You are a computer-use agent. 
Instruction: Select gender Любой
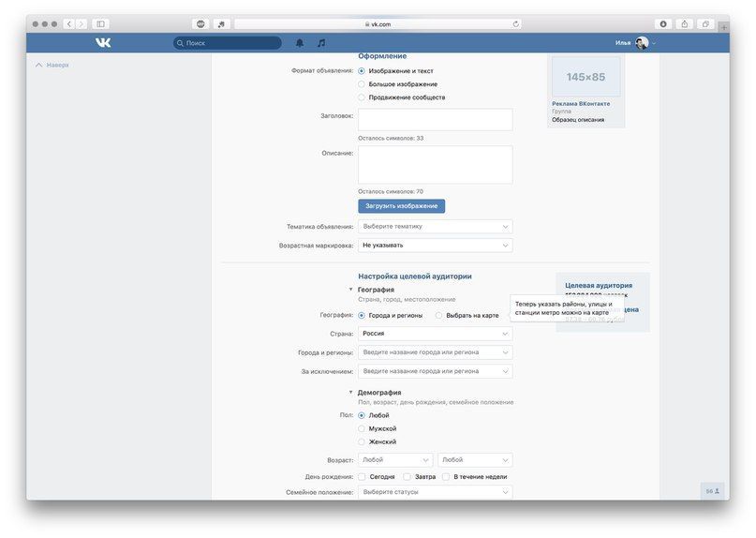pos(362,415)
